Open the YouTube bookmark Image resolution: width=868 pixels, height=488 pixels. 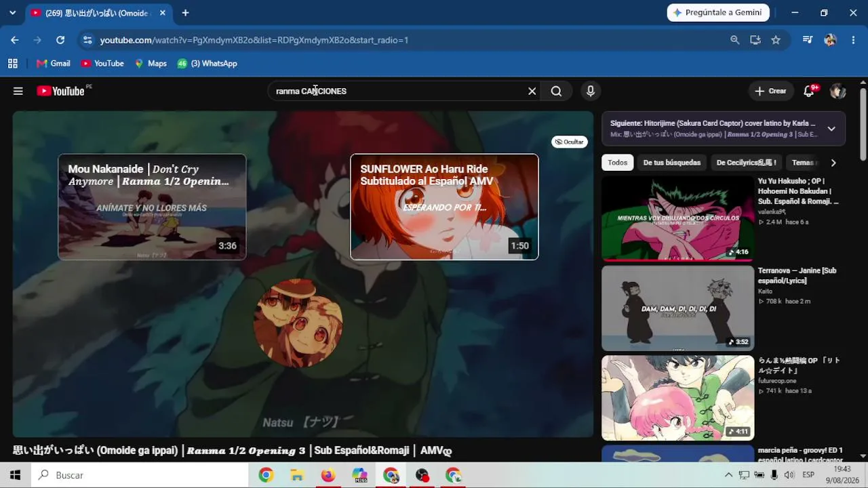coord(102,64)
